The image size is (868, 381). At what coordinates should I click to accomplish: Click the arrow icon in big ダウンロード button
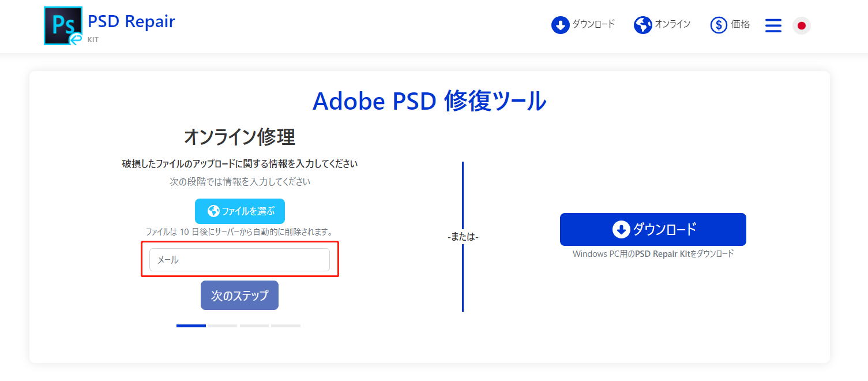[621, 230]
